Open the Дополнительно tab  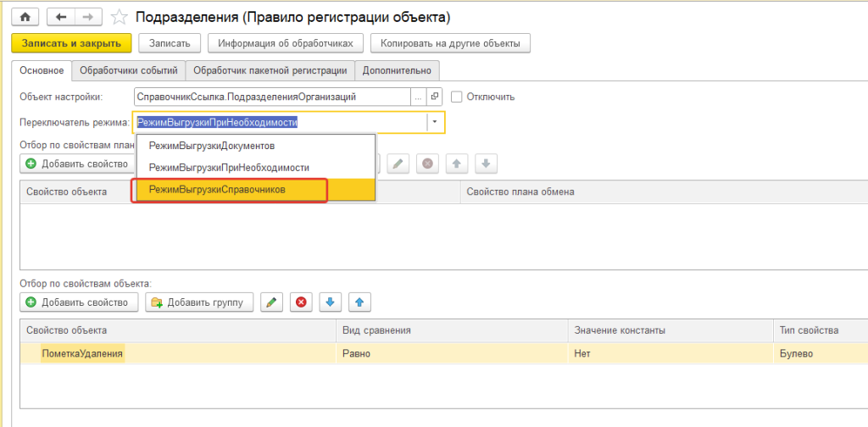[x=397, y=70]
